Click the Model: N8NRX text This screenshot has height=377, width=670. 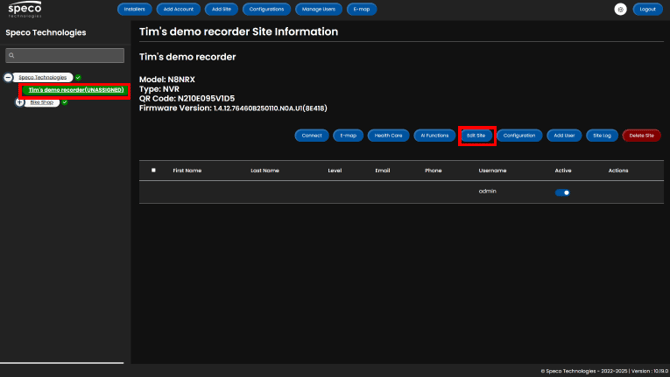(x=167, y=80)
